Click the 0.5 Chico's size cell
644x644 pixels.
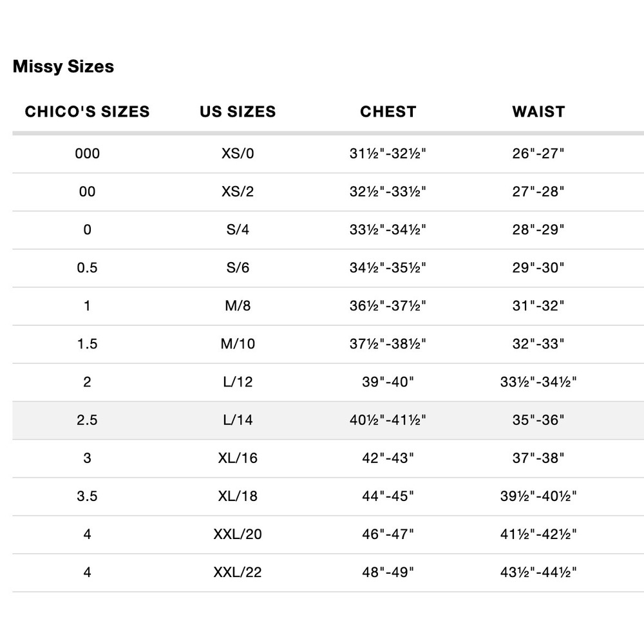[87, 268]
